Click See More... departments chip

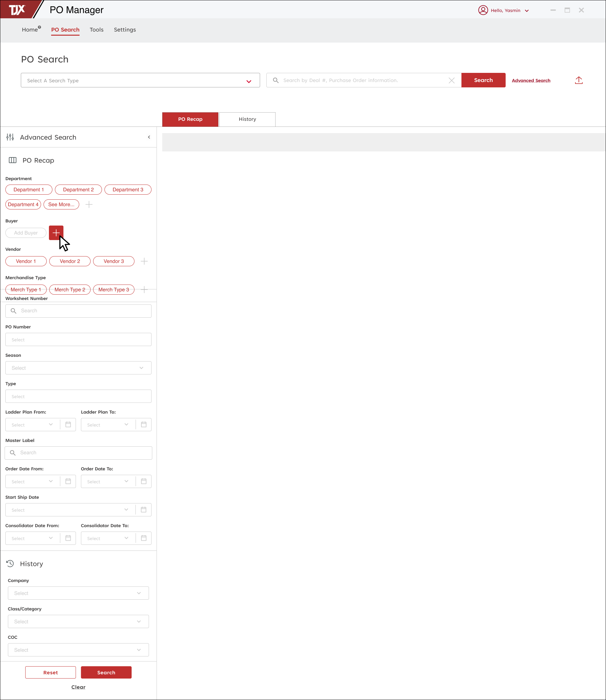(61, 204)
